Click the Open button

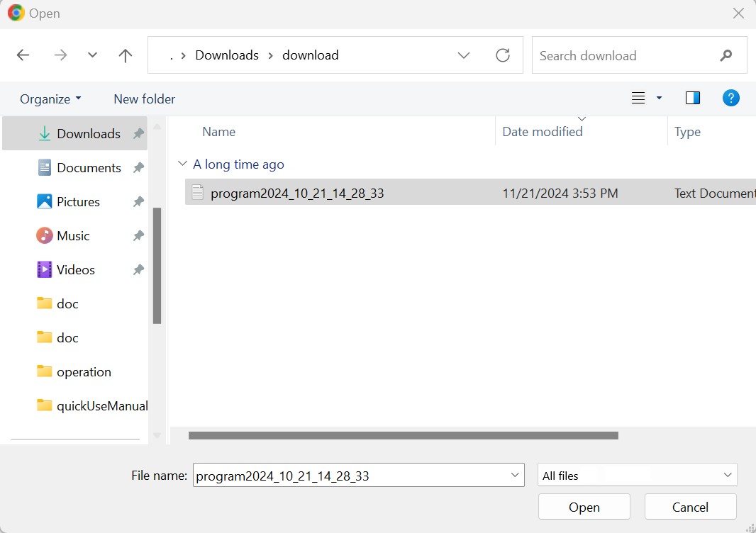pyautogui.click(x=584, y=507)
